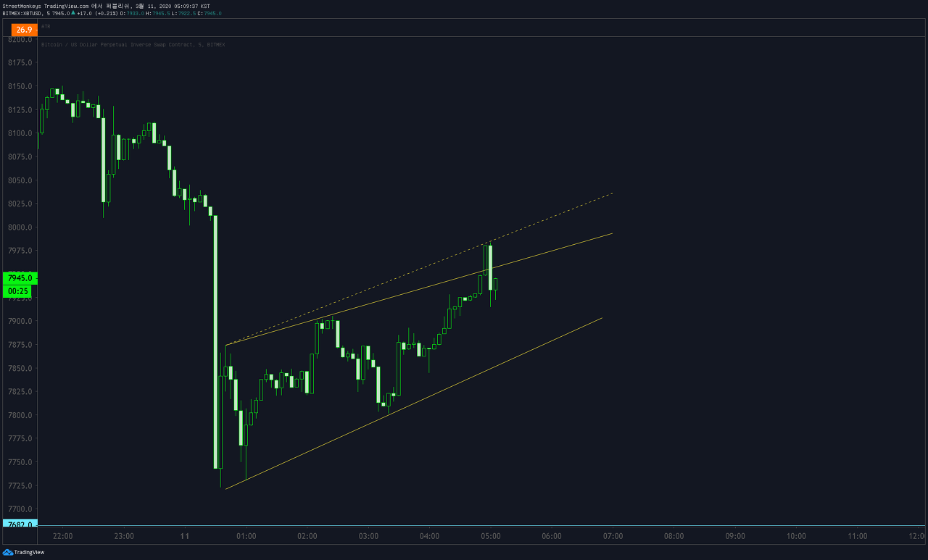
Task: Click the 03:00 time axis label
Action: tap(368, 536)
